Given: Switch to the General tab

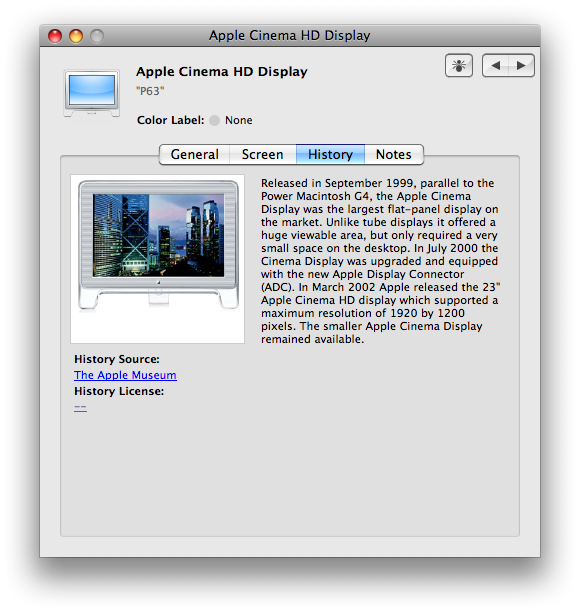Looking at the screenshot, I should (194, 155).
